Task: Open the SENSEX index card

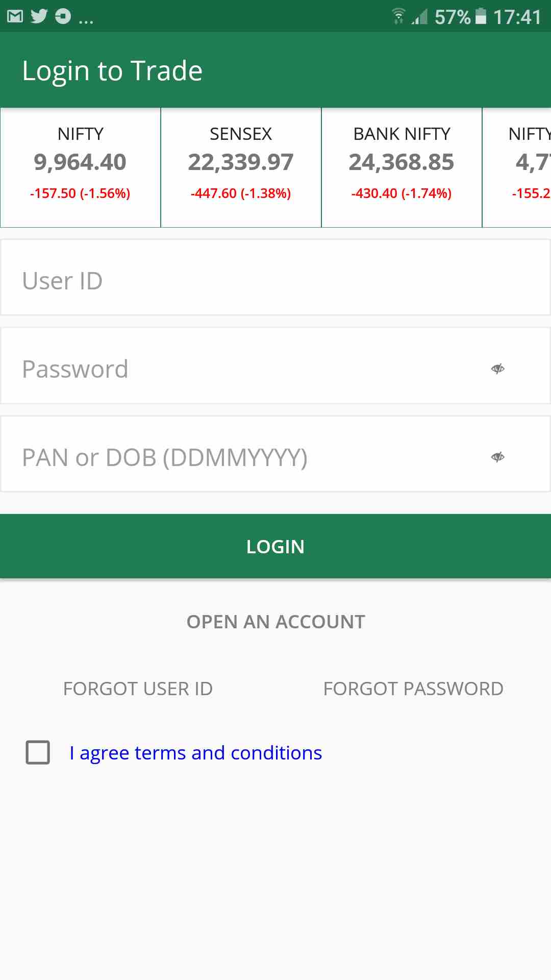Action: pos(241,167)
